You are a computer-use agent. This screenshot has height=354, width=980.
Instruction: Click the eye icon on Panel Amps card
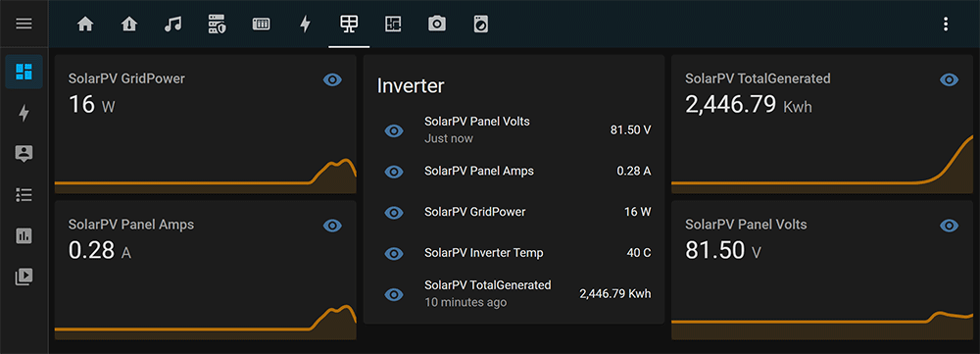pyautogui.click(x=332, y=226)
